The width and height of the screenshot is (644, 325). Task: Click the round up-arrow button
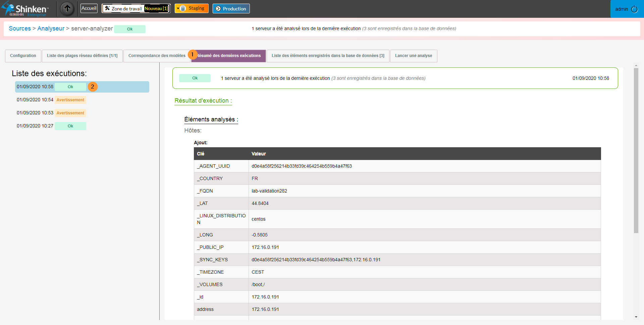point(67,9)
